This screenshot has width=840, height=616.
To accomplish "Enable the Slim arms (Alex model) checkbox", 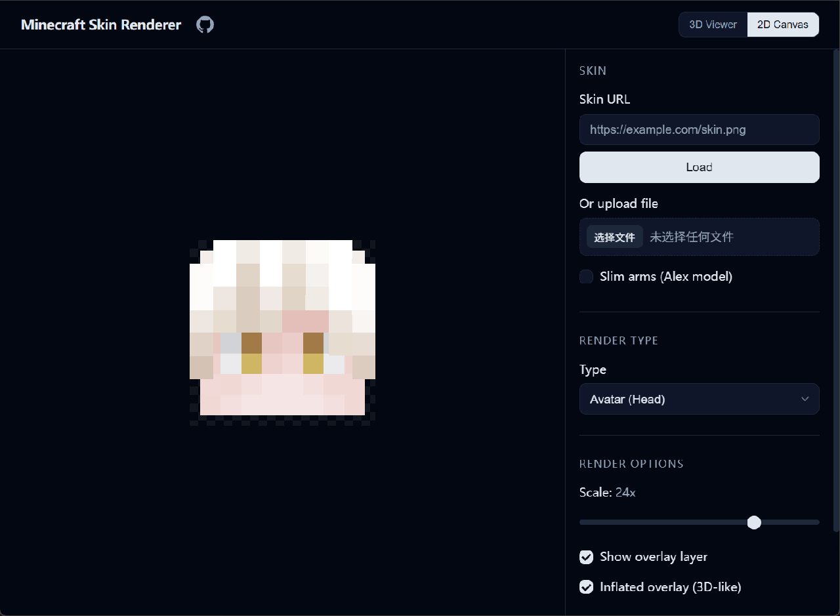I will (x=586, y=277).
